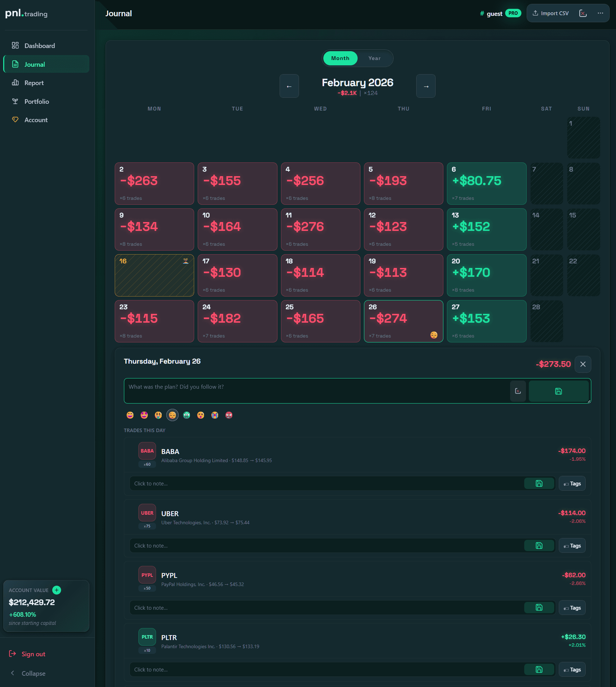Close the Thursday, February 26 detail panel

point(583,364)
